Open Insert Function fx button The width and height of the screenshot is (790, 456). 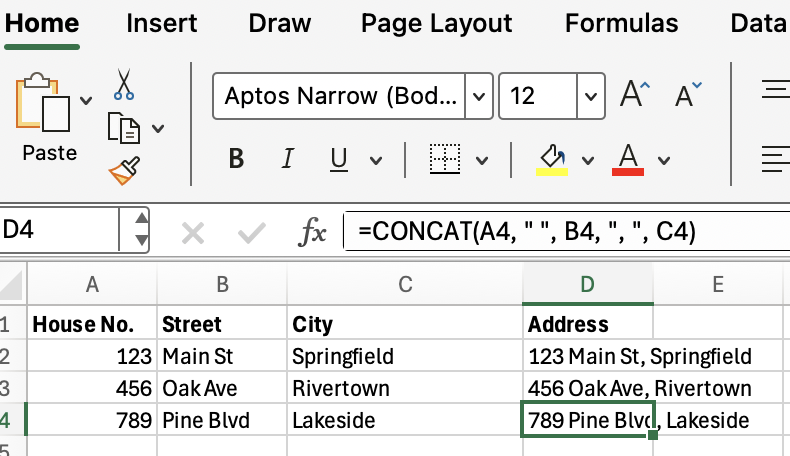(x=312, y=232)
